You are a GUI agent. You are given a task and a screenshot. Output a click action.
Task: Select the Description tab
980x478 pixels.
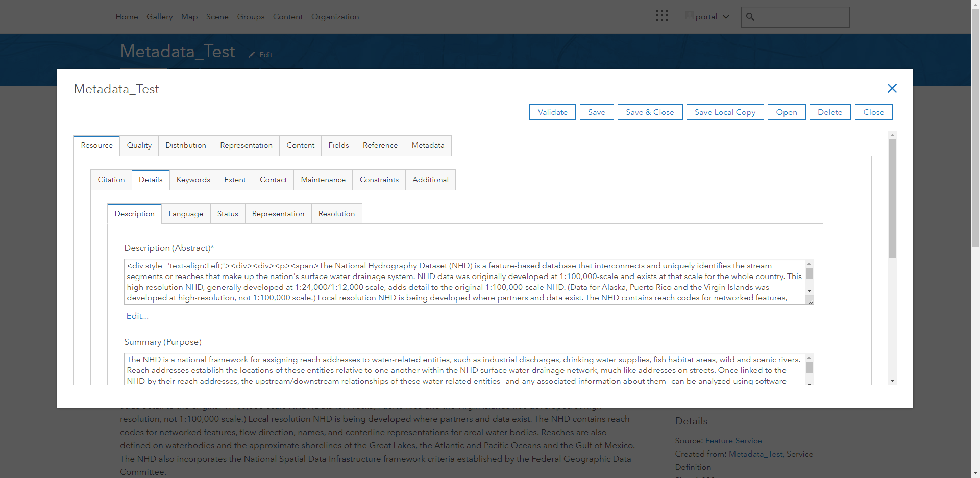click(134, 214)
